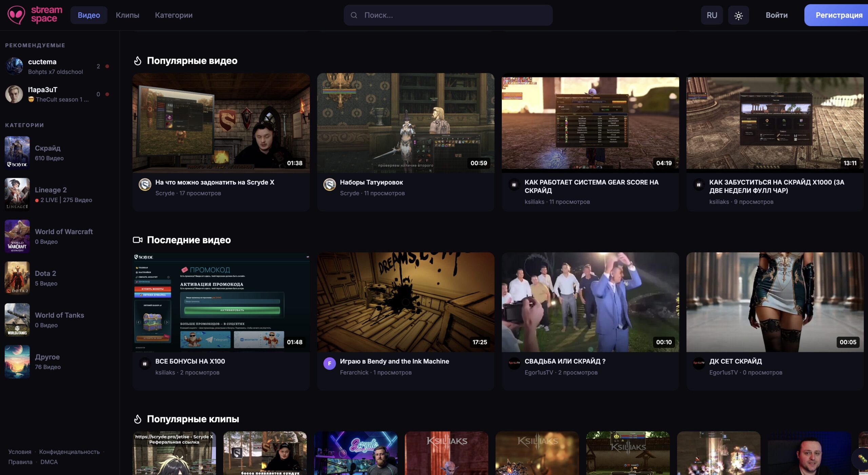
Task: Play the 'Наборы Татуировок' video thumbnail
Action: [406, 123]
